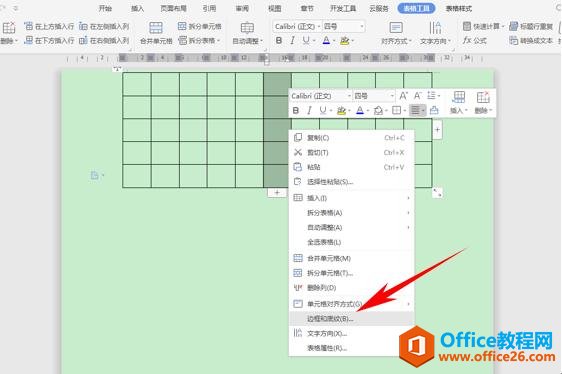Open the Alignment (对齐方式) ribbon dropdown
The height and width of the screenshot is (374, 562).
[x=396, y=33]
